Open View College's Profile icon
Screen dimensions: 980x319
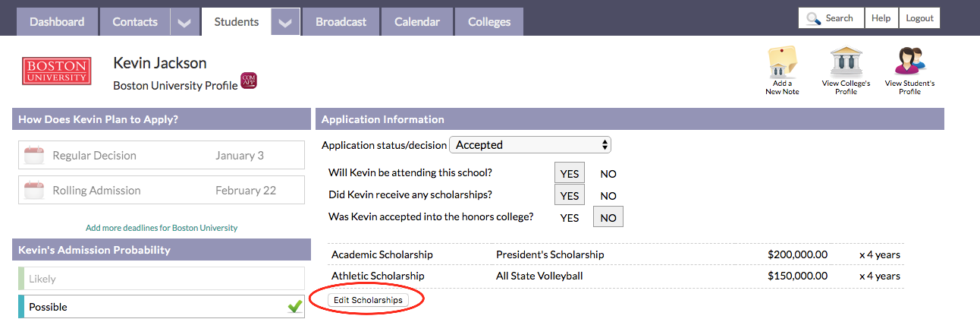point(846,62)
